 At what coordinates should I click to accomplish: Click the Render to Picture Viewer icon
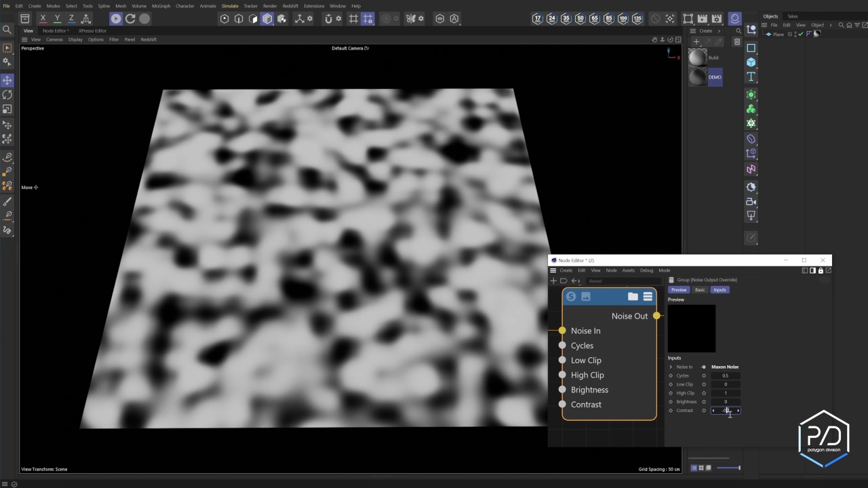702,19
